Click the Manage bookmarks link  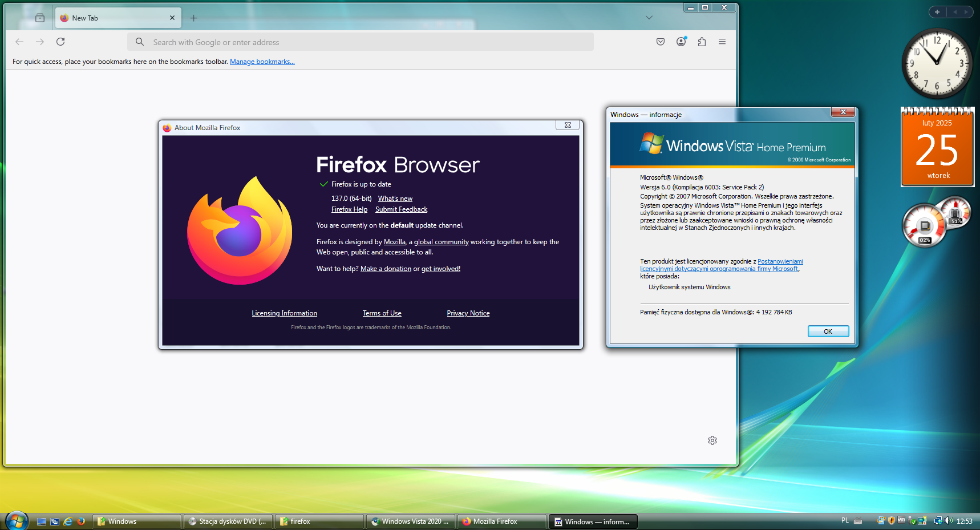pyautogui.click(x=262, y=62)
